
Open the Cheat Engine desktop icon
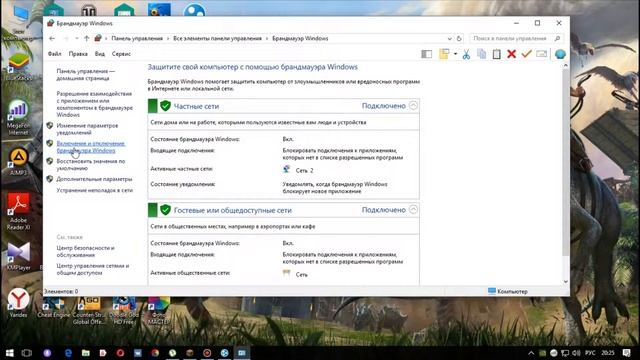click(53, 308)
